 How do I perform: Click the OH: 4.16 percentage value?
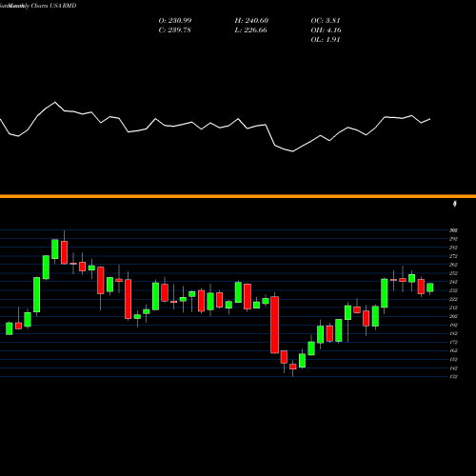[326, 30]
